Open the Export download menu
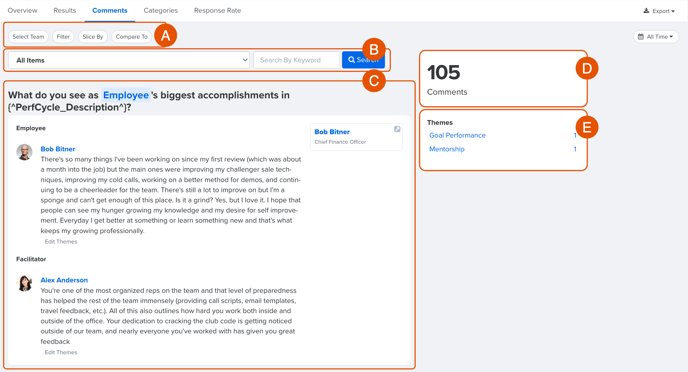Screen dimensions: 688x372 [x=659, y=11]
